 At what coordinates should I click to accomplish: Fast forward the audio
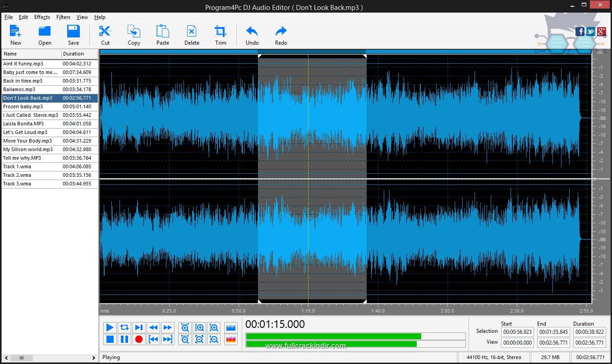pyautogui.click(x=168, y=327)
